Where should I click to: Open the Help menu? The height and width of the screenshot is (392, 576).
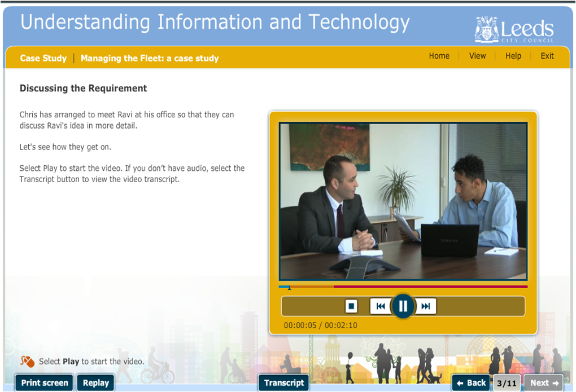[513, 56]
